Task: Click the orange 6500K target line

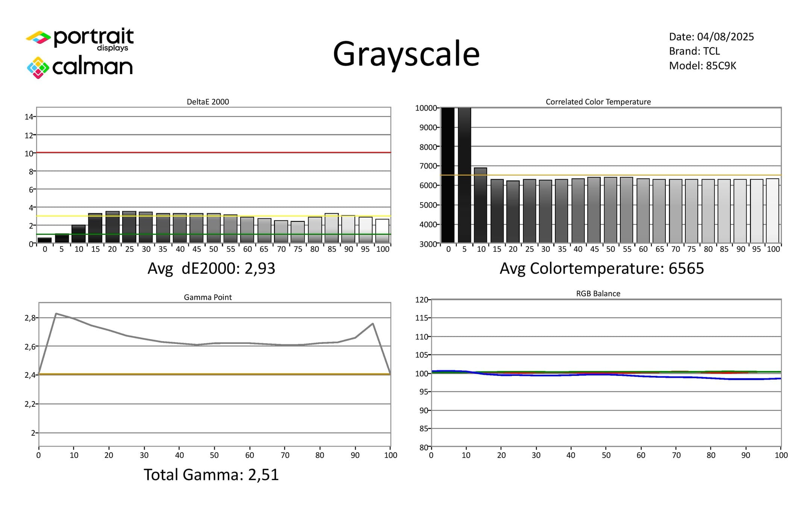Action: point(611,175)
